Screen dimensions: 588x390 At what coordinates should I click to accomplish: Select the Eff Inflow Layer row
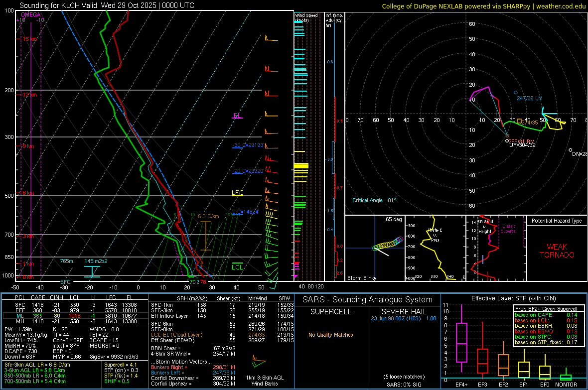tap(222, 316)
